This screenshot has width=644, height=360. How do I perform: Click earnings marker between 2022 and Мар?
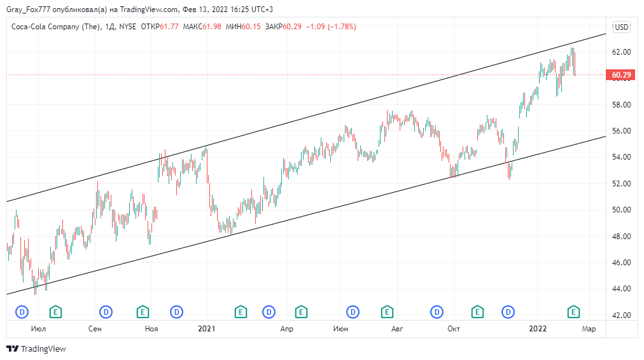(x=573, y=312)
